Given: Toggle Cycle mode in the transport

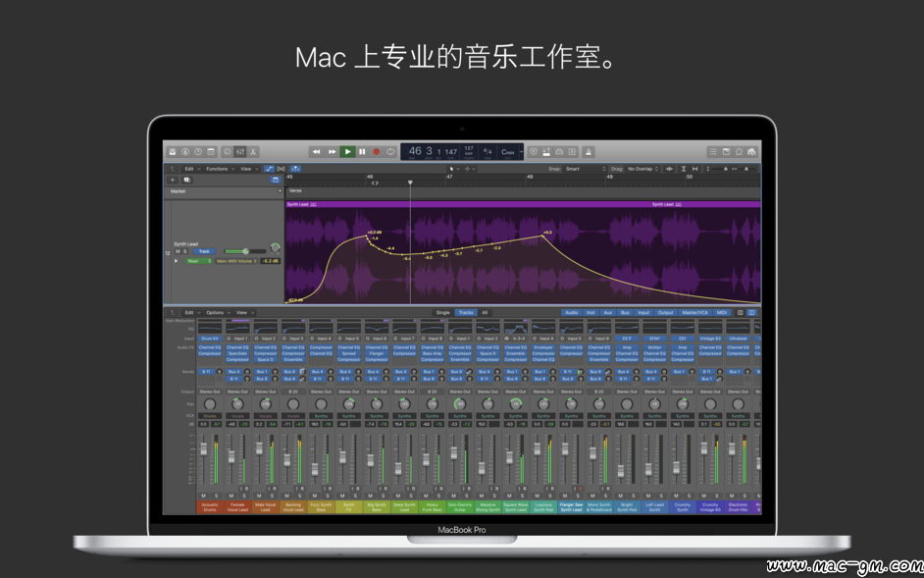Looking at the screenshot, I should click(390, 151).
